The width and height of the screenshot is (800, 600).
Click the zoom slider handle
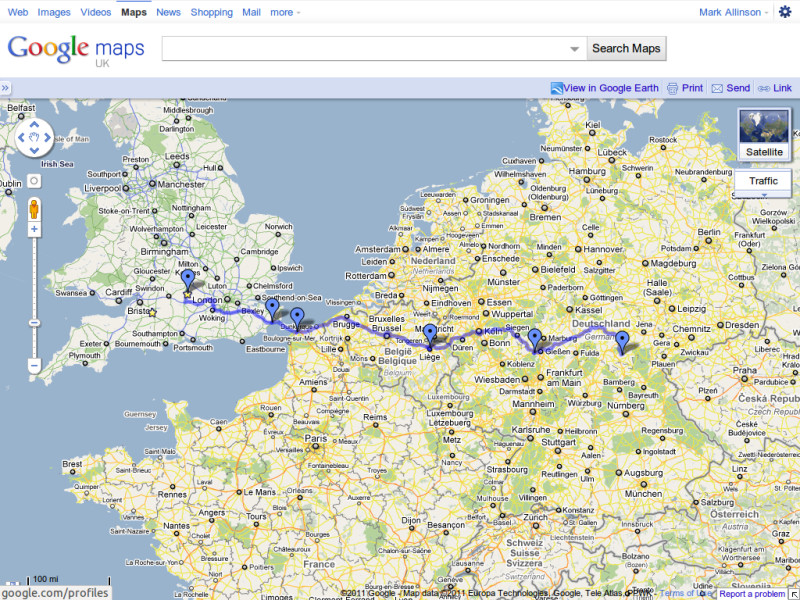34,323
